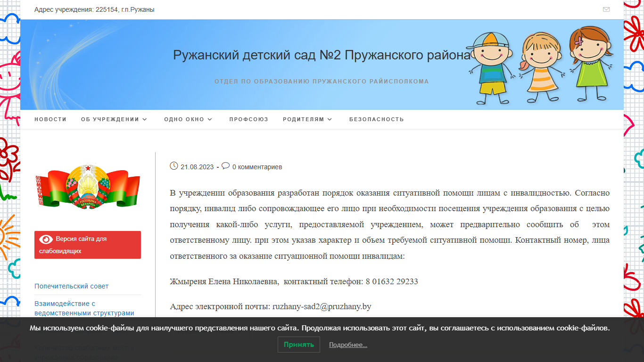Image resolution: width=644 pixels, height=362 pixels.
Task: Click the clock icon beside date 21.08.2023
Action: (x=174, y=166)
